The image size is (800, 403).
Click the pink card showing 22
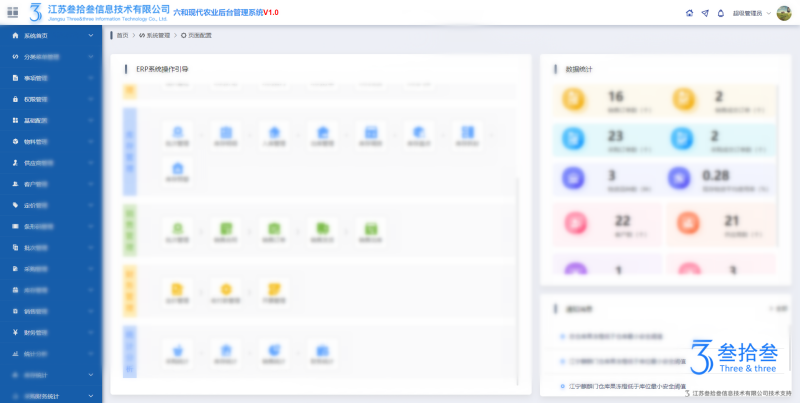[x=599, y=224]
